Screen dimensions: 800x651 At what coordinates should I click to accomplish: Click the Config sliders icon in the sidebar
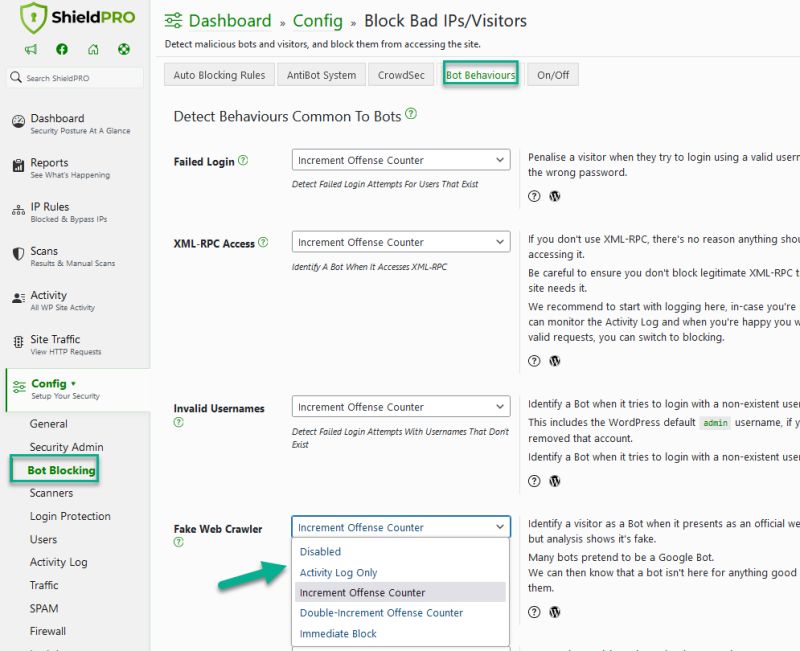click(x=19, y=387)
